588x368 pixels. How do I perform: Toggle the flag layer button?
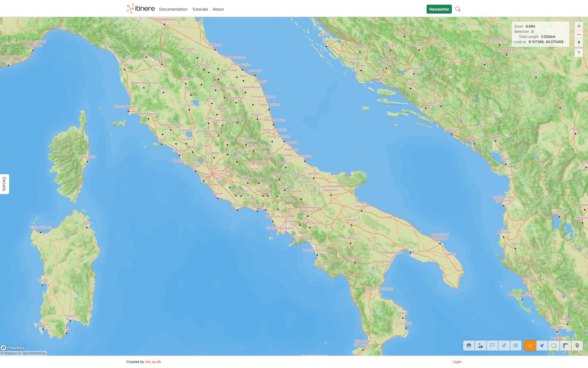pyautogui.click(x=492, y=346)
